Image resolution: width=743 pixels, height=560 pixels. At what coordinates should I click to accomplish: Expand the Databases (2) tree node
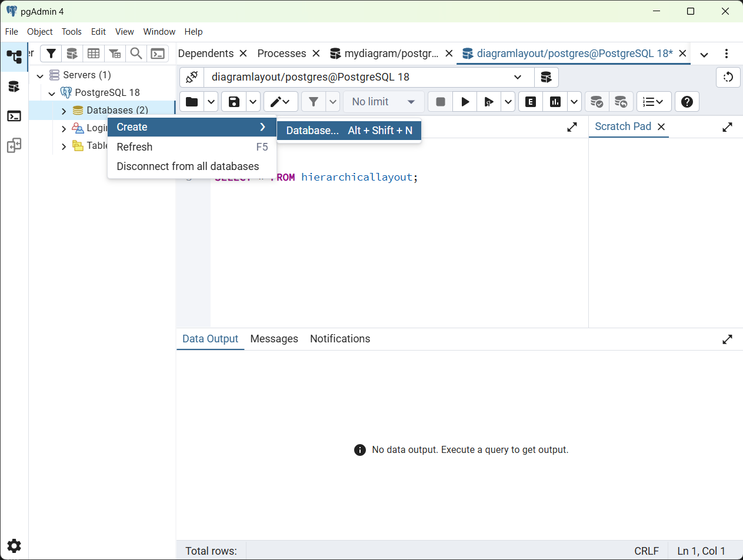pos(64,111)
